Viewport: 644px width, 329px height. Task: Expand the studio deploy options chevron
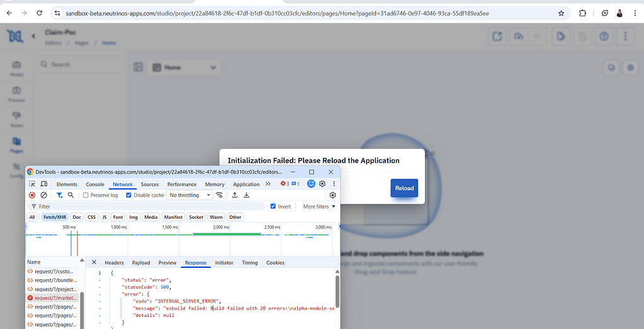click(537, 37)
